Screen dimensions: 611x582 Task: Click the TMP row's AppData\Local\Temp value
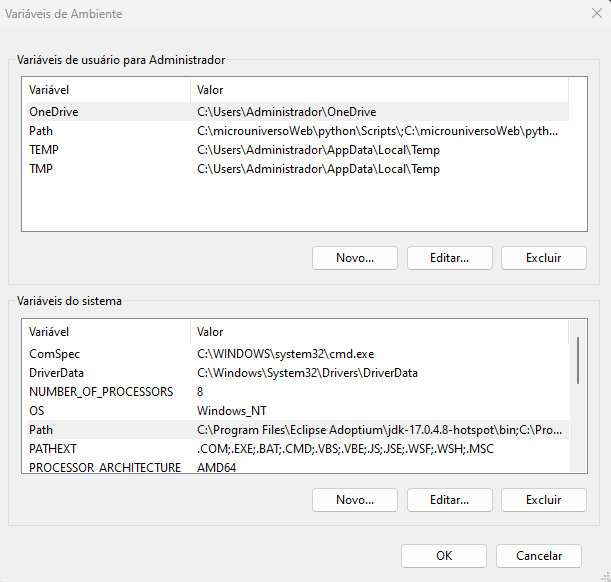coord(318,169)
